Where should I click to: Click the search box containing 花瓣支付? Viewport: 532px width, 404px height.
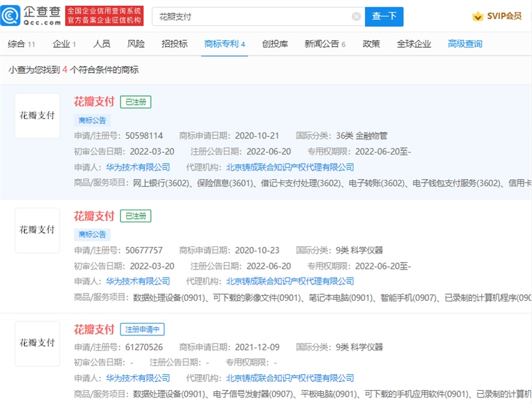click(253, 17)
